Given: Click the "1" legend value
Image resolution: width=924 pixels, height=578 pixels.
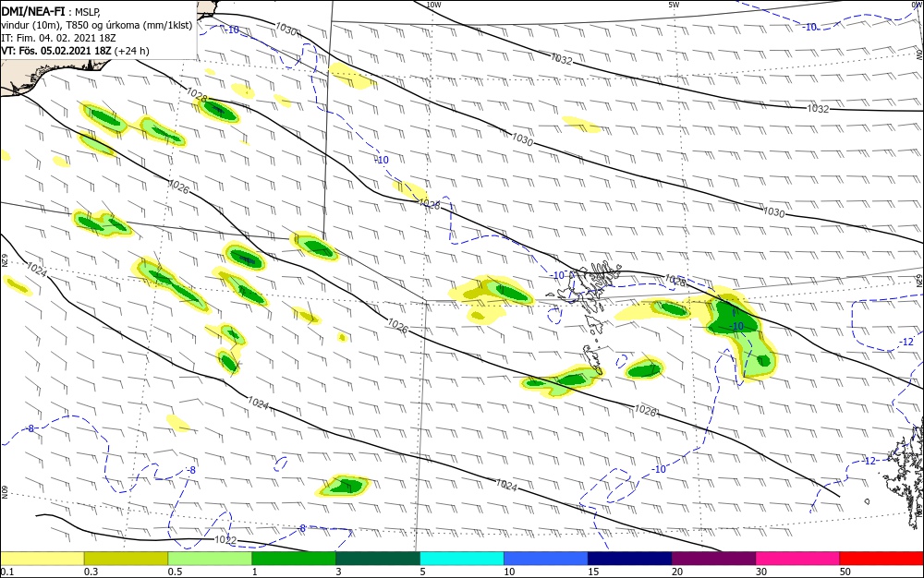Looking at the screenshot, I should click(255, 572).
